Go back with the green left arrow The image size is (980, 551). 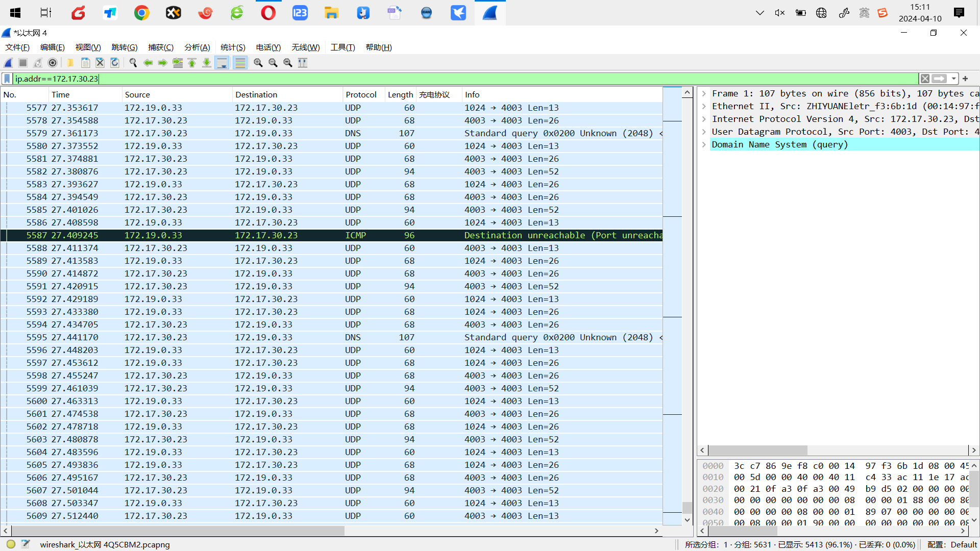coord(148,63)
